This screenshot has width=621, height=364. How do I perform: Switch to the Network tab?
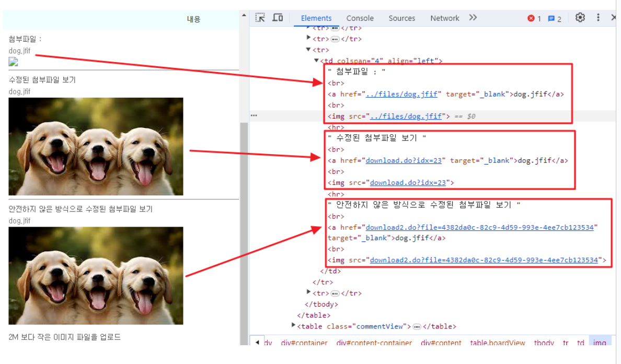[444, 18]
